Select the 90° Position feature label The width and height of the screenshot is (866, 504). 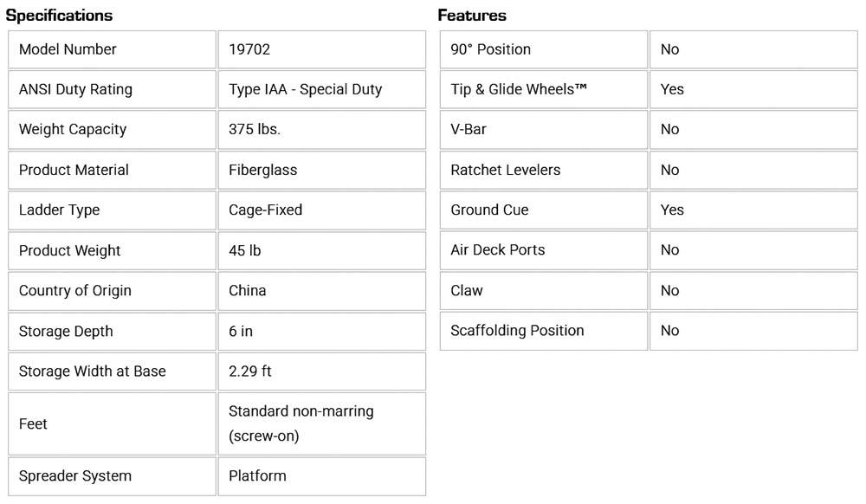point(490,49)
